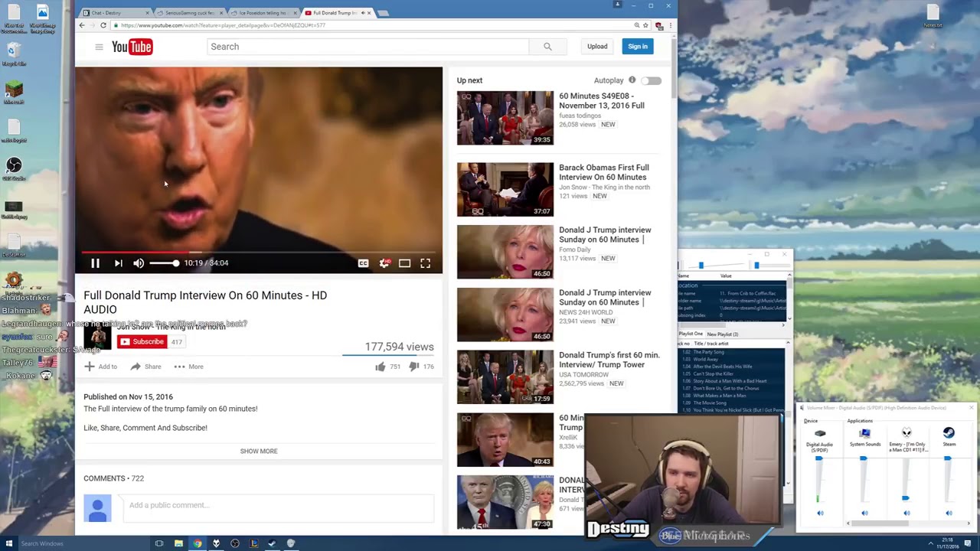Select track The Movie Song
This screenshot has width=980, height=551.
coord(710,403)
